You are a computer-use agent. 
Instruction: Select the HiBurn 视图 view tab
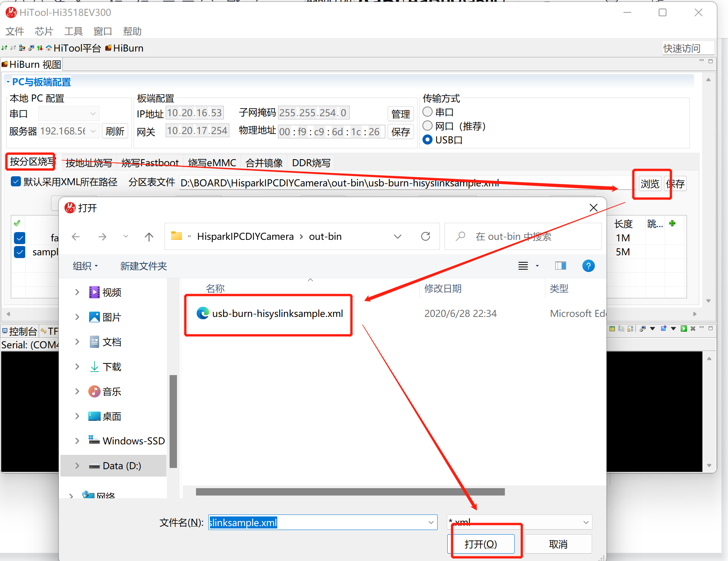pos(31,64)
